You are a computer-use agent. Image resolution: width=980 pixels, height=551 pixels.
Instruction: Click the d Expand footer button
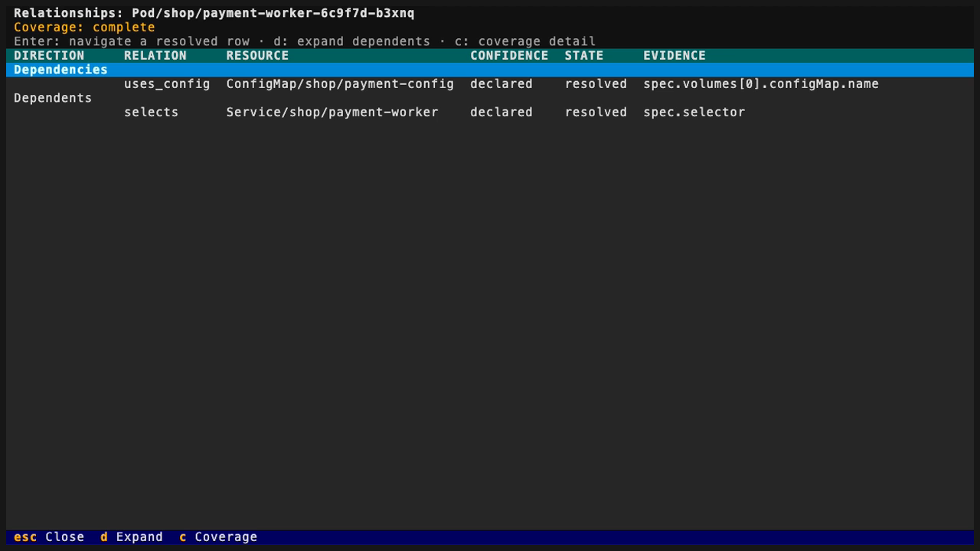click(132, 537)
